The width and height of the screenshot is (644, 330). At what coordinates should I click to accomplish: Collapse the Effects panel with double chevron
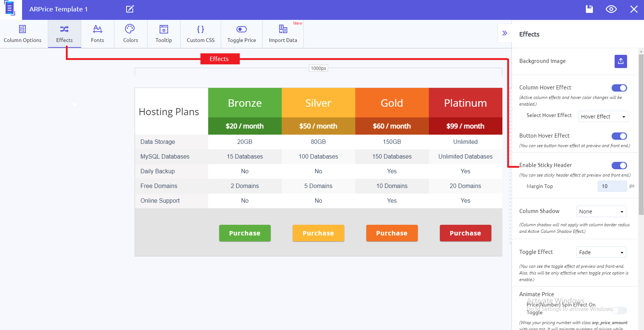click(x=505, y=33)
